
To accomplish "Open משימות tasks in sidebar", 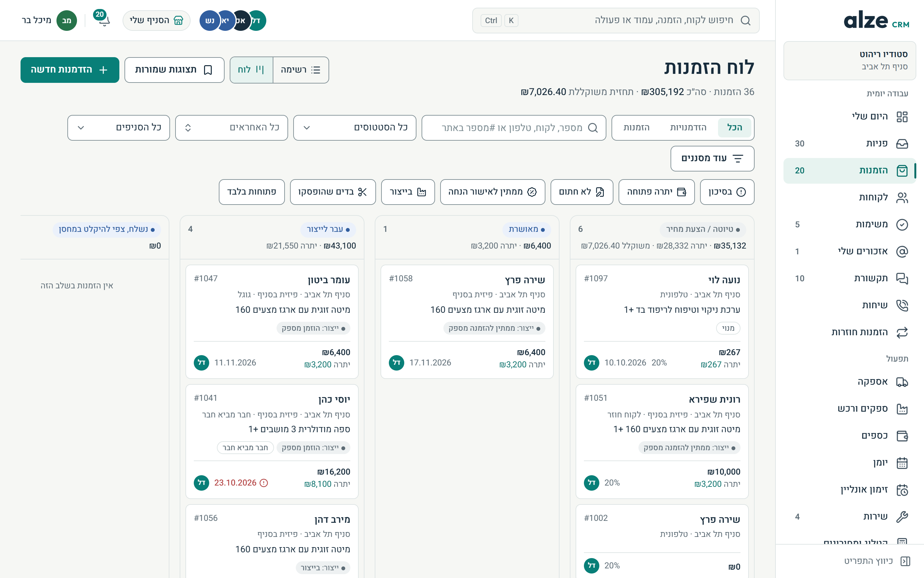I will 849,224.
